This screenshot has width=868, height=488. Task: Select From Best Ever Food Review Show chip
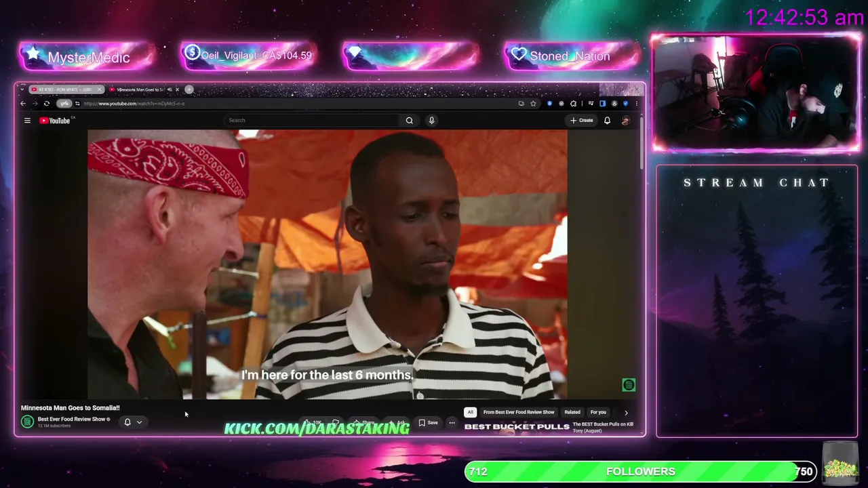(x=519, y=412)
